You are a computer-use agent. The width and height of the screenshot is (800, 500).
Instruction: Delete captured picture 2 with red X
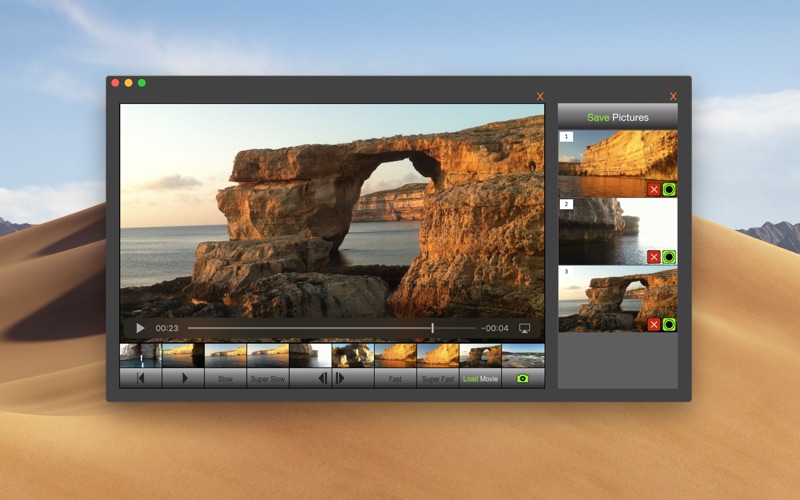(x=654, y=257)
